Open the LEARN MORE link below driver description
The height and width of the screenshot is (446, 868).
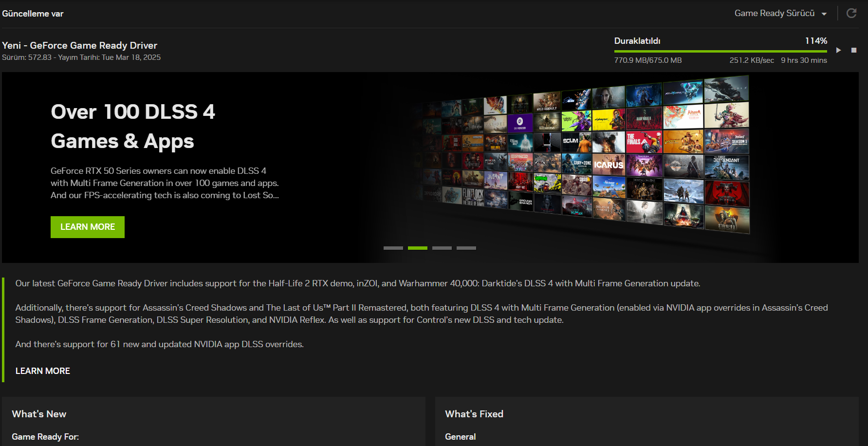click(43, 371)
